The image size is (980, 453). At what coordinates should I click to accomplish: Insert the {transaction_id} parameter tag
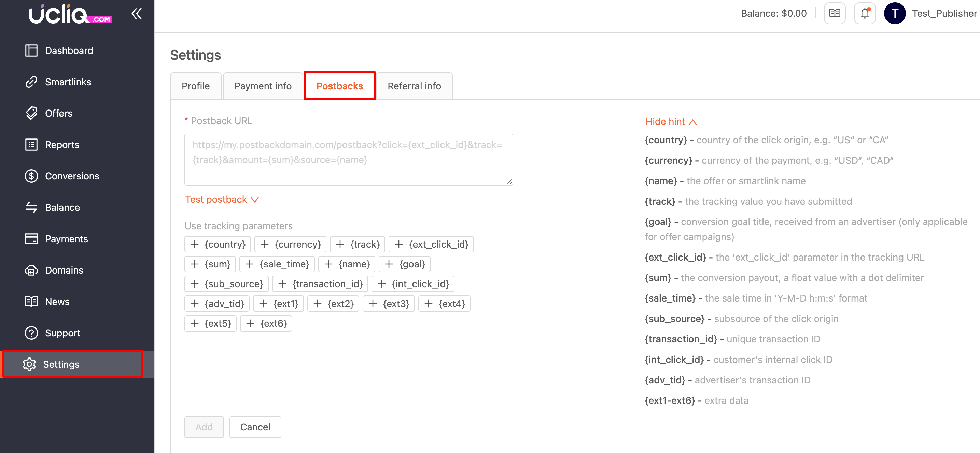point(320,284)
